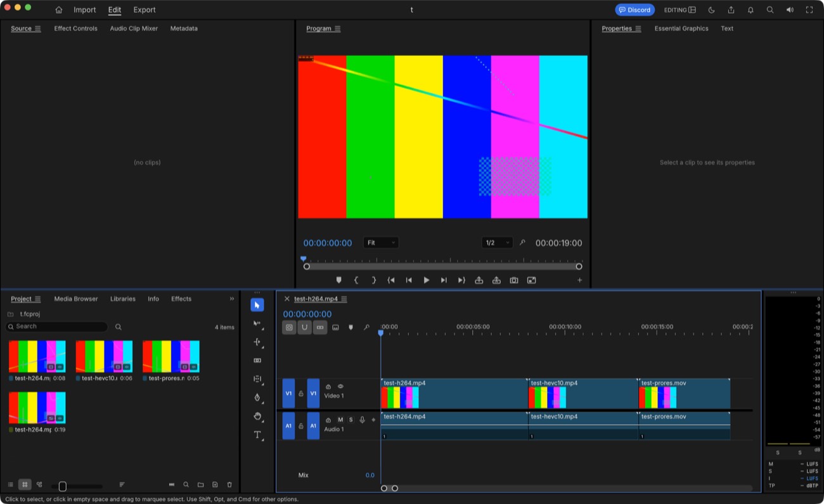The image size is (824, 504).
Task: Open the Export page
Action: tap(145, 10)
